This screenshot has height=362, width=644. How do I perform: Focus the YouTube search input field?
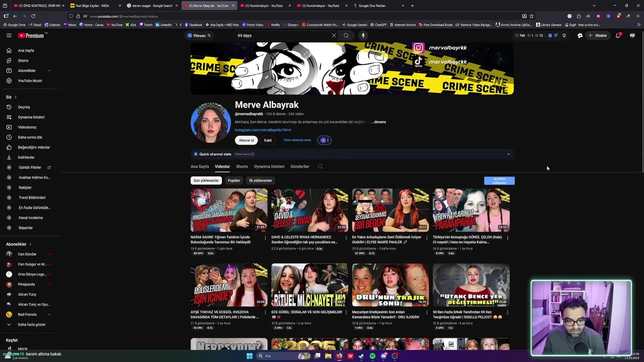coord(283,36)
